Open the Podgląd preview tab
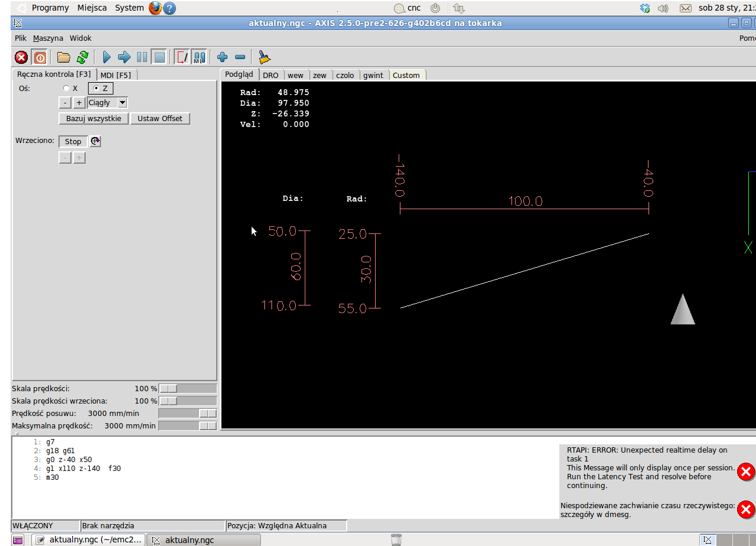 (239, 74)
